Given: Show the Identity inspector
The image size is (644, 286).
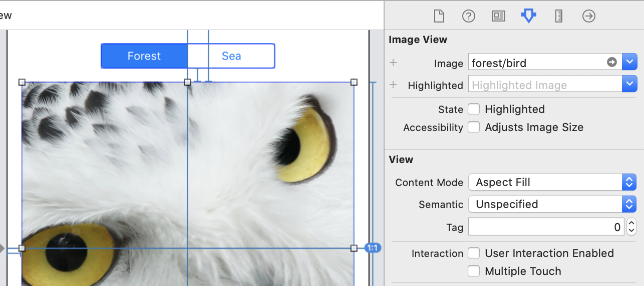Looking at the screenshot, I should coord(498,16).
